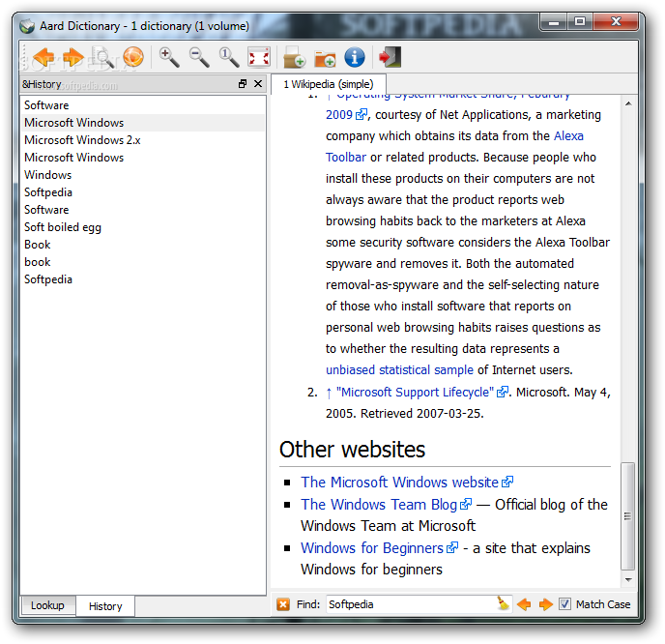Zoom in with the plus magnifier
Image resolution: width=665 pixels, height=644 pixels.
click(x=169, y=57)
